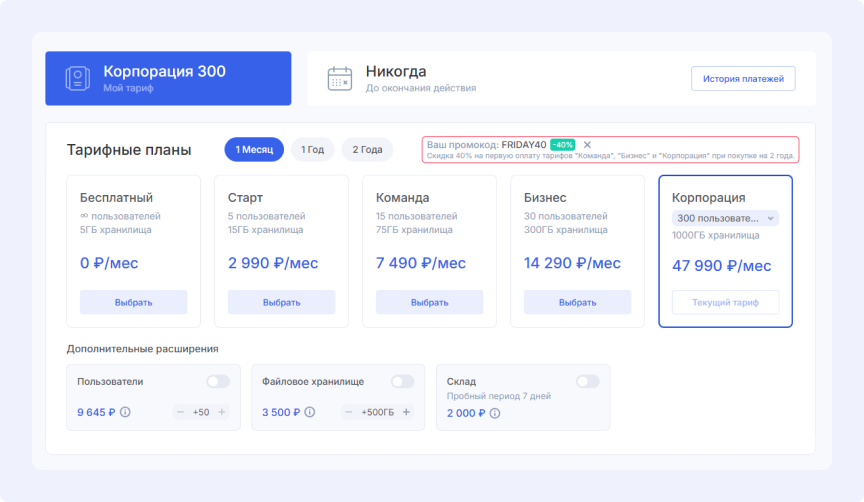Enable the Склад extension toggle
Screen dimensions: 864x502
point(587,381)
